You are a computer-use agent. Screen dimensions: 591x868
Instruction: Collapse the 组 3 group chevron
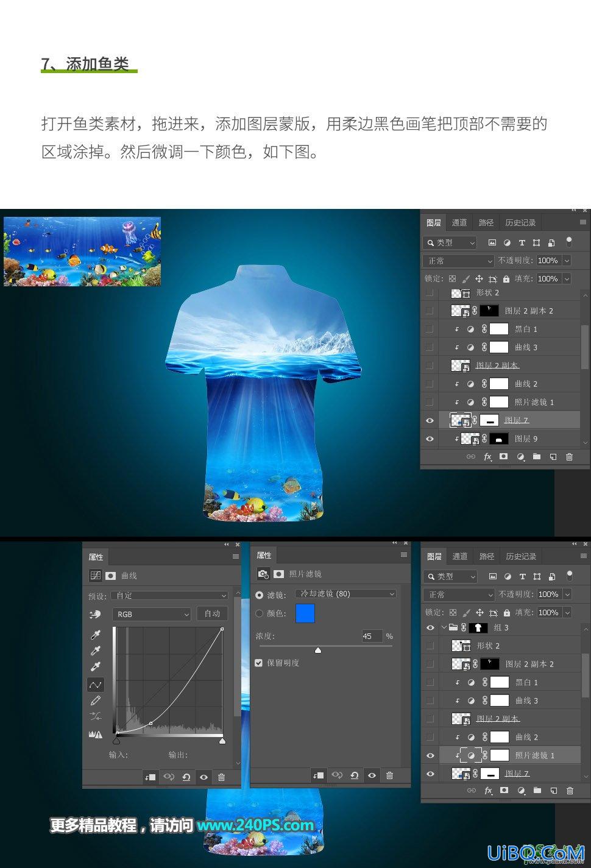click(x=443, y=627)
